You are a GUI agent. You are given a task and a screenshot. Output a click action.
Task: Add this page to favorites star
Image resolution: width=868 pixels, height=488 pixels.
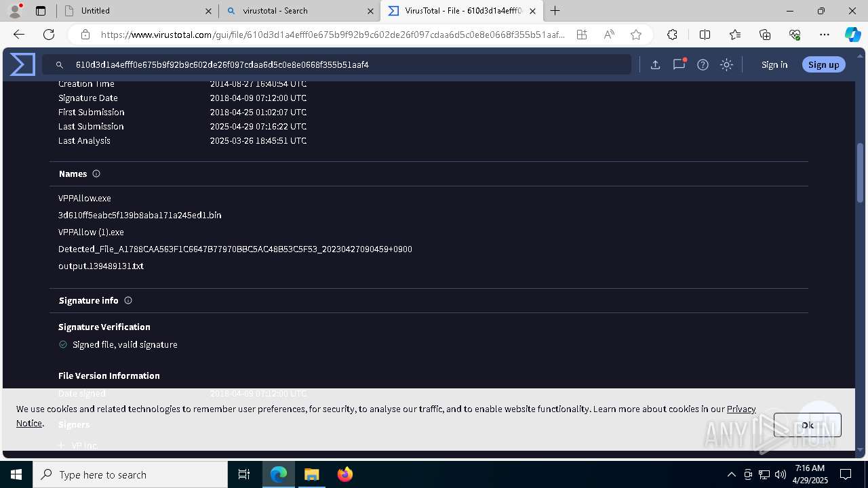(636, 35)
